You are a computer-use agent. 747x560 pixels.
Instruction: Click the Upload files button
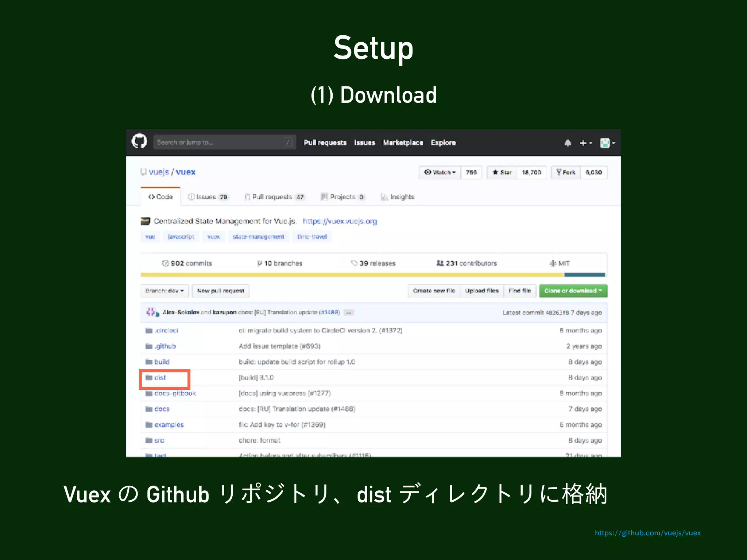(482, 291)
